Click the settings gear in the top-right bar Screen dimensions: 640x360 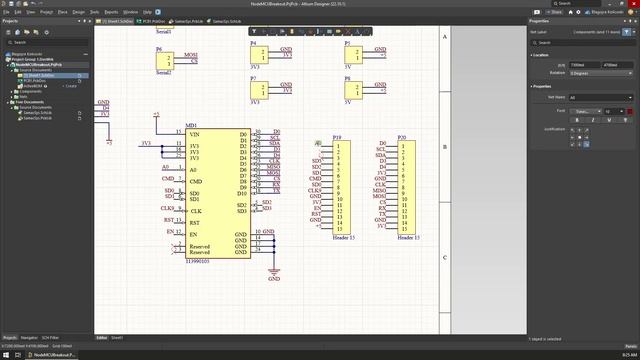pyautogui.click(x=578, y=12)
